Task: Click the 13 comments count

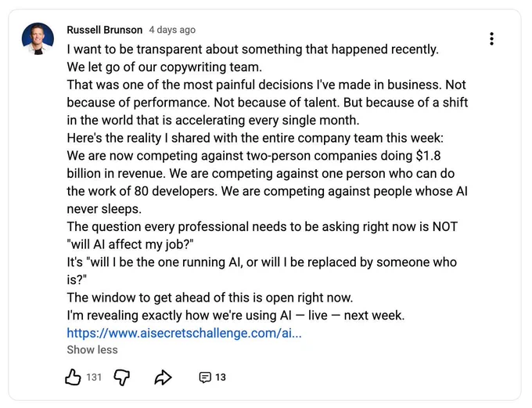Action: coord(221,377)
